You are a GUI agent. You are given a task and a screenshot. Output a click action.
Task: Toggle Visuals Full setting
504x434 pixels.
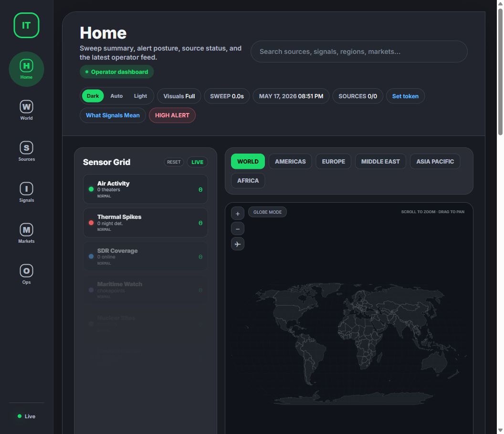[179, 96]
